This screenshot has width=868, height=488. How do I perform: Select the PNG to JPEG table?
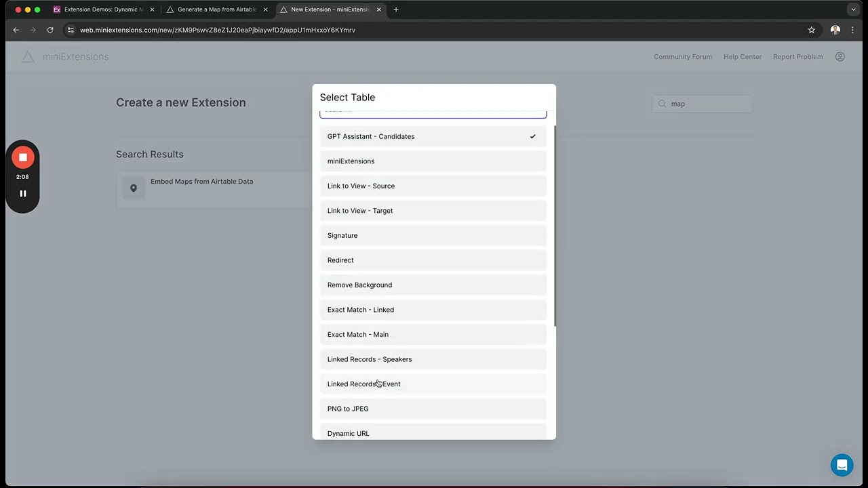(x=433, y=409)
